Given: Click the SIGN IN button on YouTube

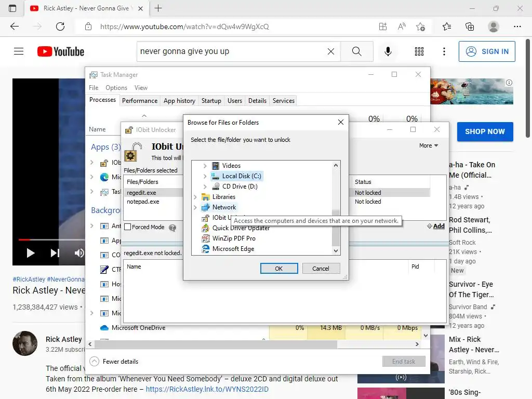Looking at the screenshot, I should pos(487,51).
